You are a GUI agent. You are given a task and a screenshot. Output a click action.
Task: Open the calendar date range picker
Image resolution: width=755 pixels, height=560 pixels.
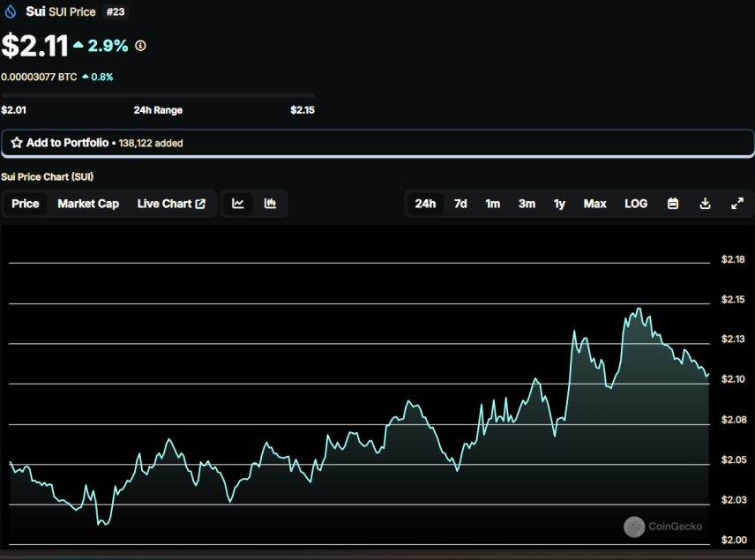(673, 204)
